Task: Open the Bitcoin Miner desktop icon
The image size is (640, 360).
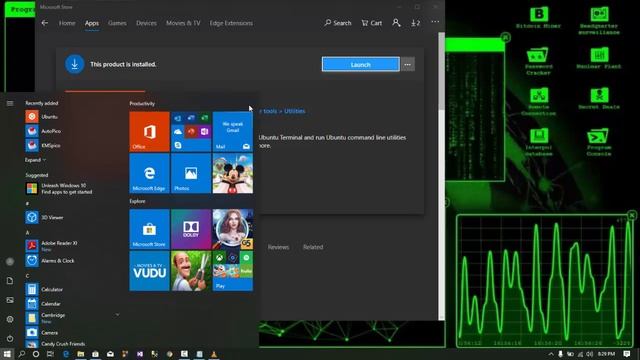Action: click(538, 18)
